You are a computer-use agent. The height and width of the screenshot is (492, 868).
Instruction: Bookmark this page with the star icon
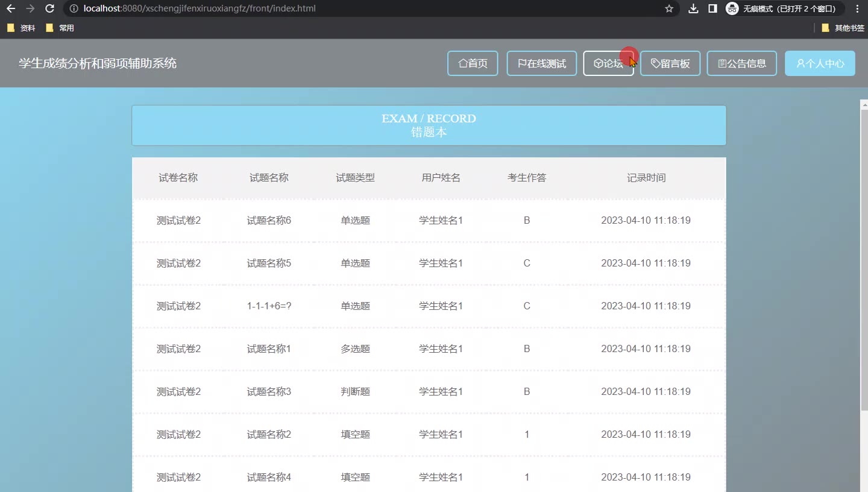[x=669, y=8]
